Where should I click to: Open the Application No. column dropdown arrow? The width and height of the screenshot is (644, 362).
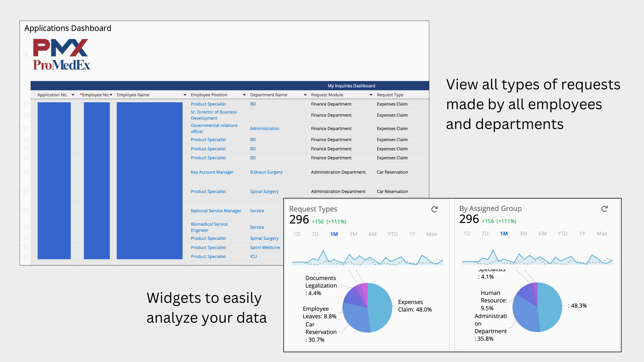(73, 95)
